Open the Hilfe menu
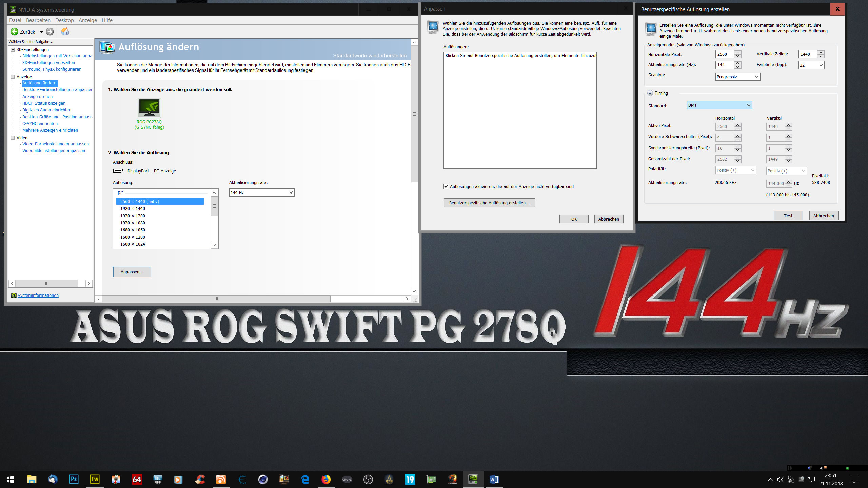This screenshot has width=868, height=488. [107, 20]
